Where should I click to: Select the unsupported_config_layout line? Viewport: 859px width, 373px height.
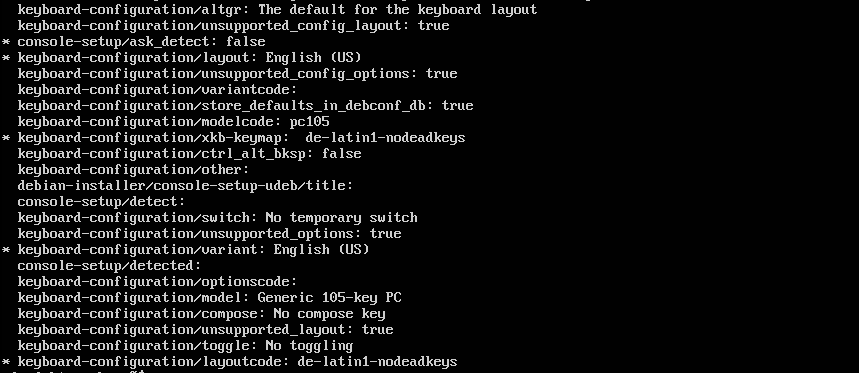233,26
